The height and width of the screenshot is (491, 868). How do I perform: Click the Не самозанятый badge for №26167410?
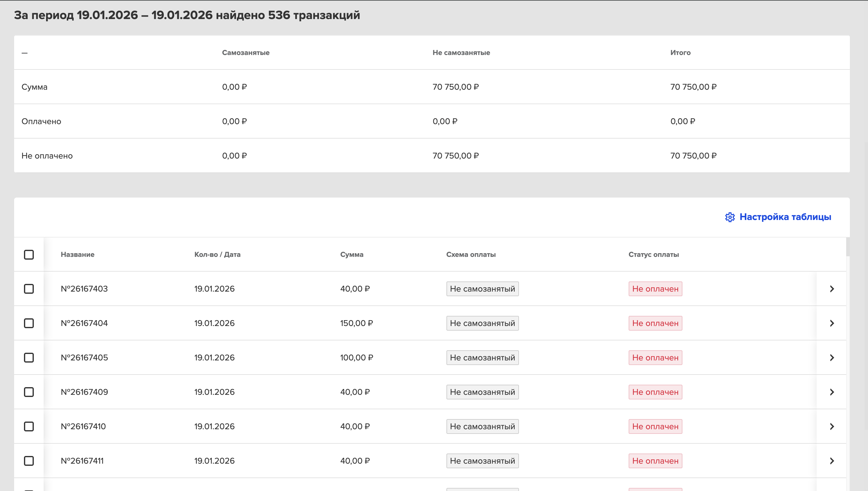click(482, 426)
